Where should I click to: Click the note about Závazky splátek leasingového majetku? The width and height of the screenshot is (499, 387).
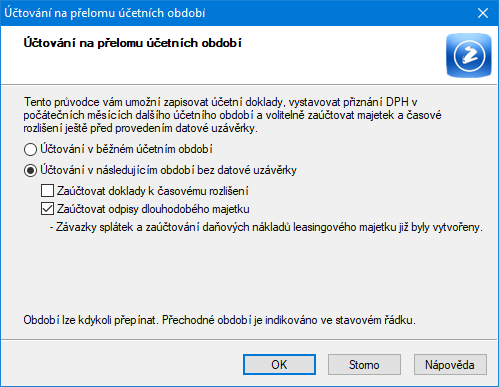click(x=266, y=227)
